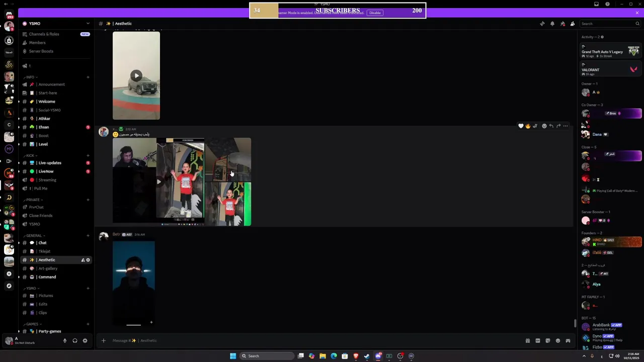This screenshot has width=644, height=362.
Task: Toggle microphone mute
Action: point(64,341)
